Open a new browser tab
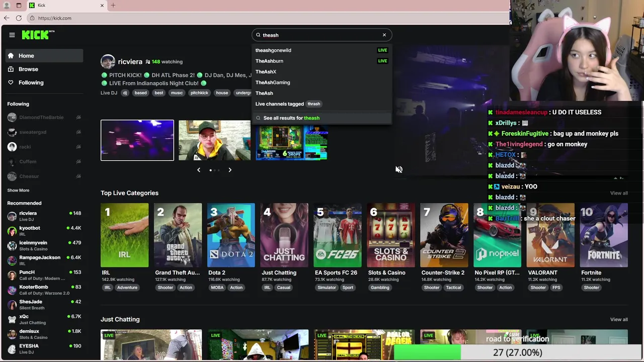The image size is (644, 362). 113,6
